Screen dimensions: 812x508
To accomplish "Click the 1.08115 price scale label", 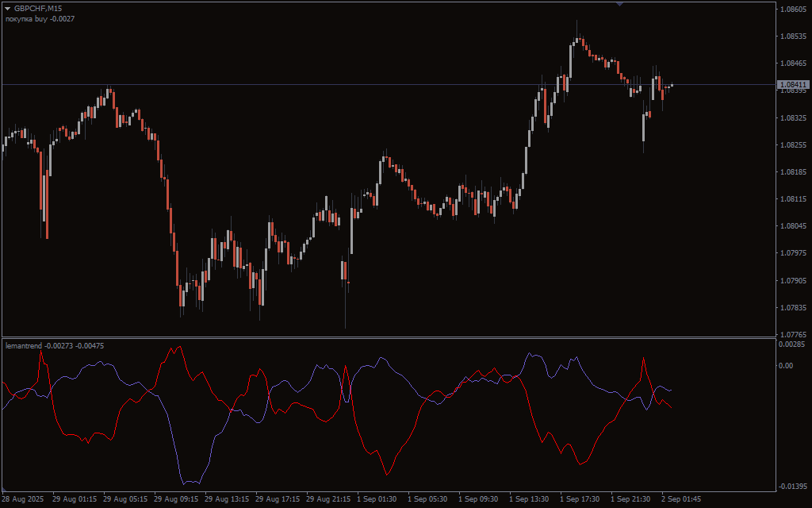I will 793,199.
